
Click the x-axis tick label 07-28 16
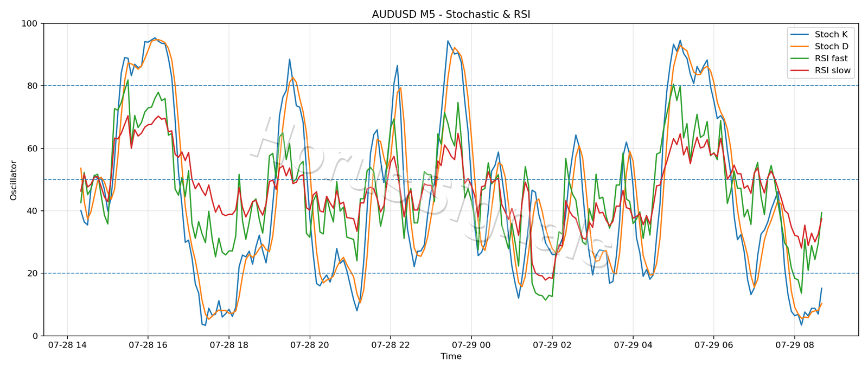click(x=148, y=344)
